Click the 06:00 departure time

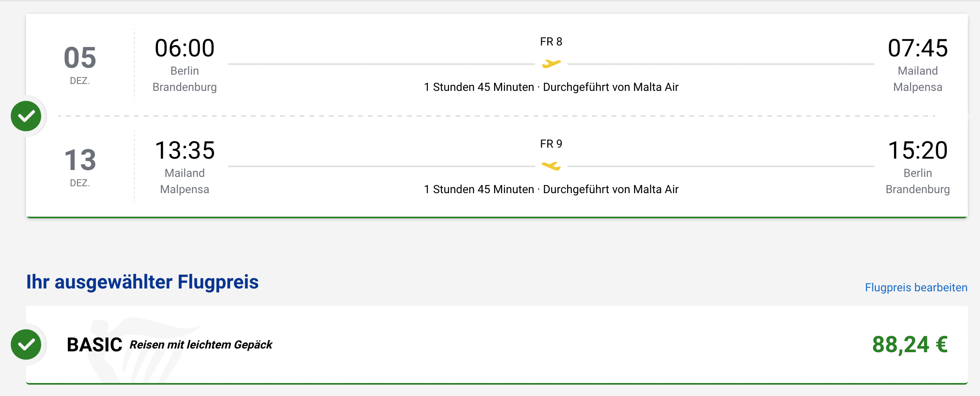pyautogui.click(x=185, y=48)
